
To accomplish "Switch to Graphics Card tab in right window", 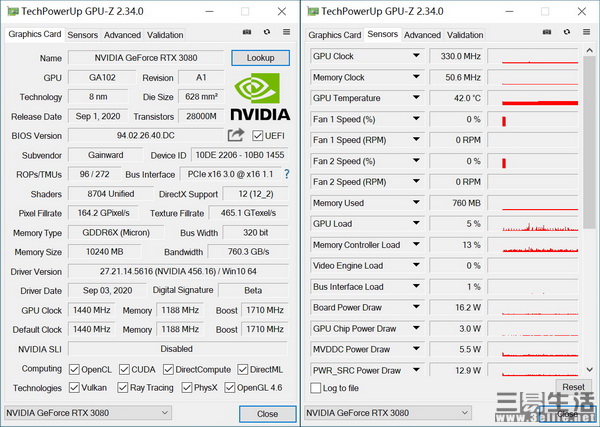I will coord(335,35).
